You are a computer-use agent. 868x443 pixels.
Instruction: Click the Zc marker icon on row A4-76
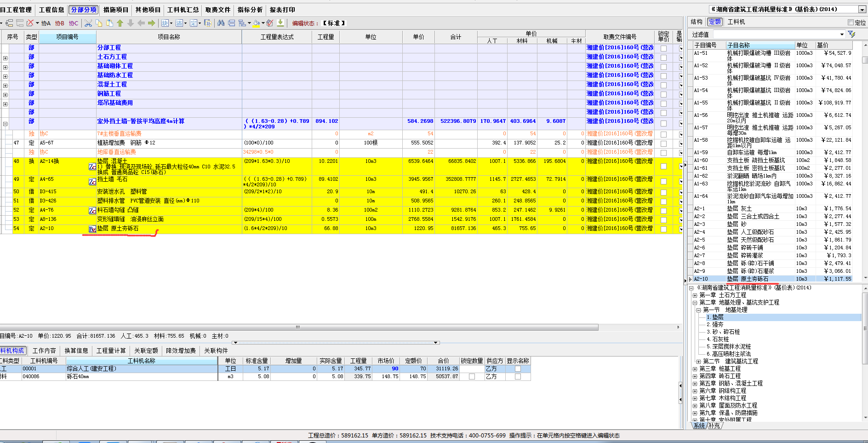point(92,211)
